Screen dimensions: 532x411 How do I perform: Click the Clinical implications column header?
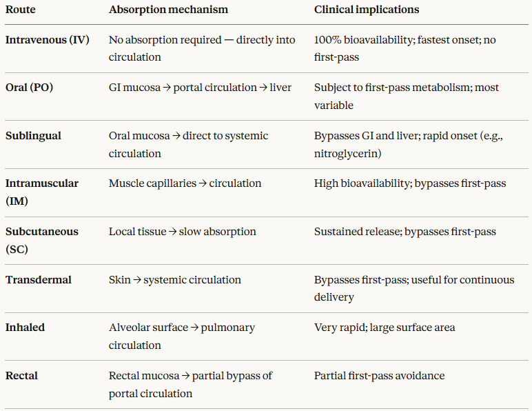tap(367, 10)
